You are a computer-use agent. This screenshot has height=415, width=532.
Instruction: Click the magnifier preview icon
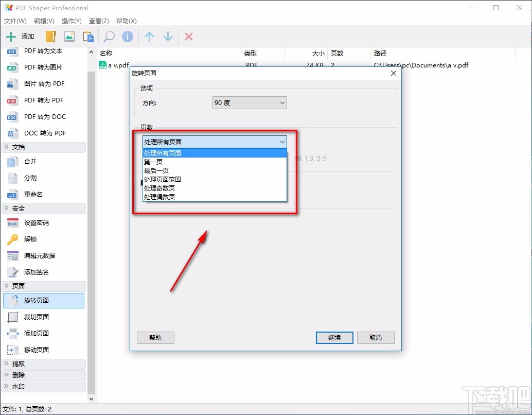point(109,37)
